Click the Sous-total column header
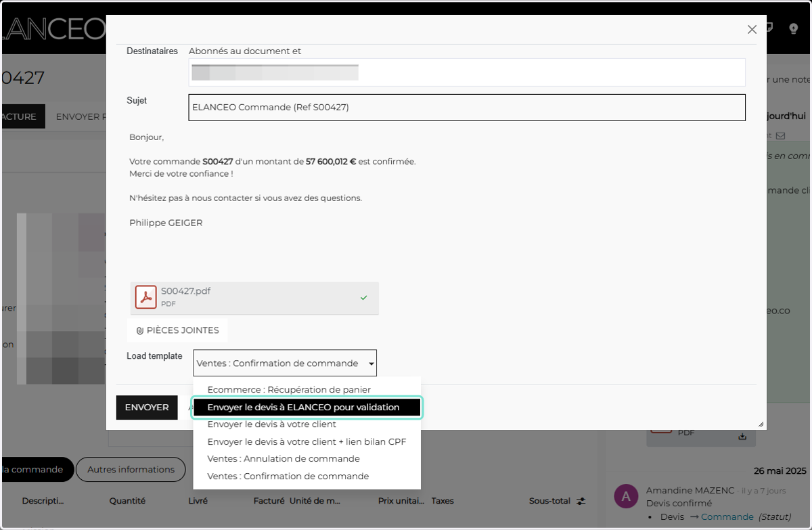 pyautogui.click(x=550, y=501)
